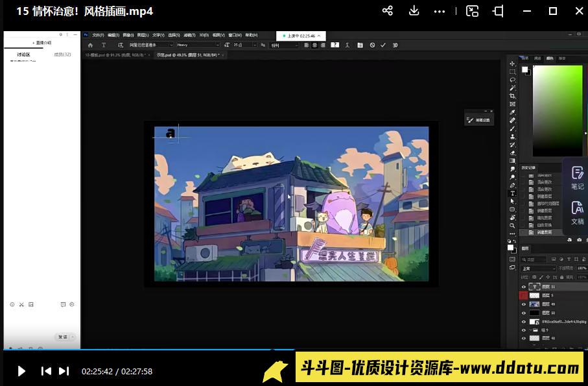The height and width of the screenshot is (386, 588).
Task: Select the Move tool in Photoshop toolbar
Action: click(512, 64)
